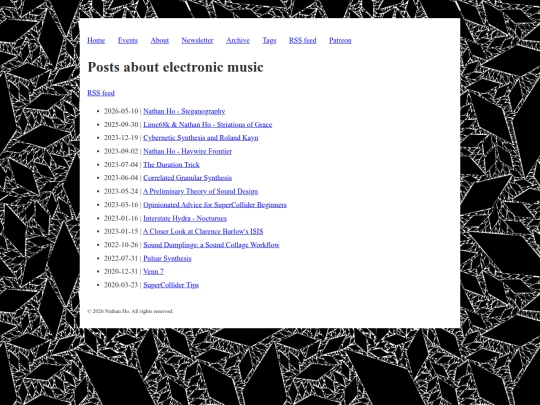Image resolution: width=540 pixels, height=405 pixels.
Task: Click the date text 2020-03-23
Action: pyautogui.click(x=121, y=285)
